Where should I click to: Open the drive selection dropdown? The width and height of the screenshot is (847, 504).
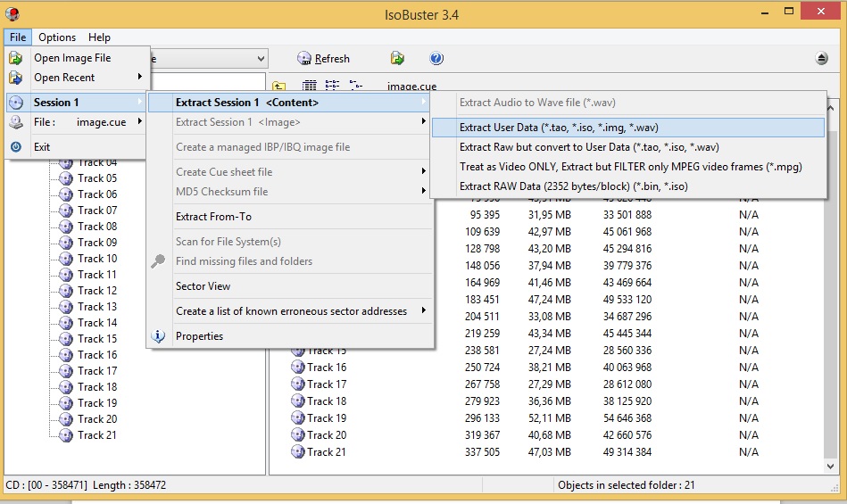coord(261,59)
